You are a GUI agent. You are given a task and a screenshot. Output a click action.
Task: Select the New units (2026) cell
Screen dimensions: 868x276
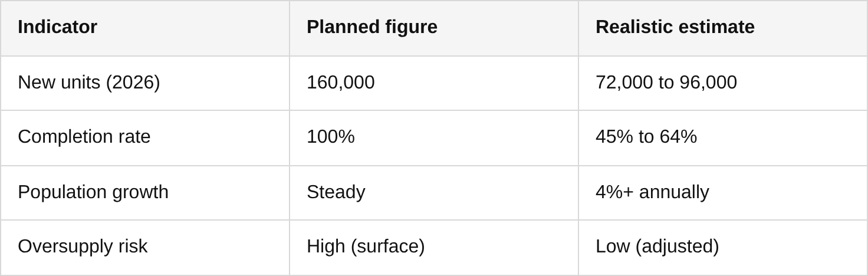[x=88, y=83]
